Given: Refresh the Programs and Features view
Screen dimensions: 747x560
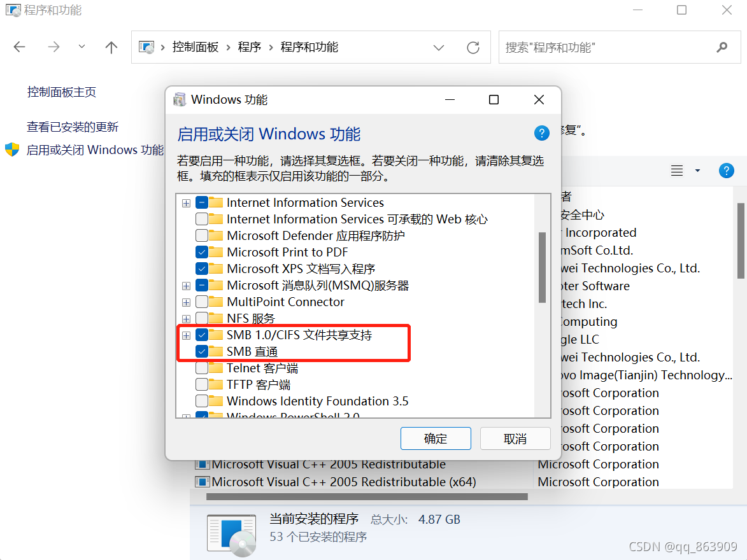Looking at the screenshot, I should click(x=473, y=47).
